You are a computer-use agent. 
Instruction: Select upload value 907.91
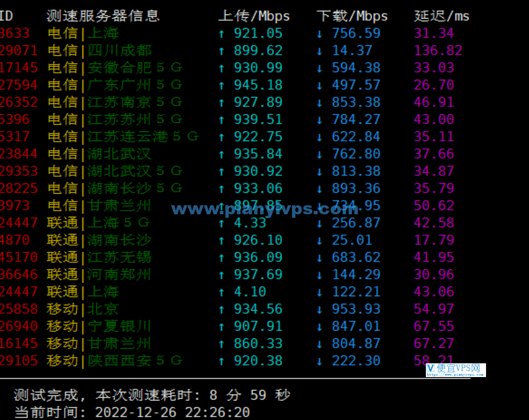[x=258, y=326]
